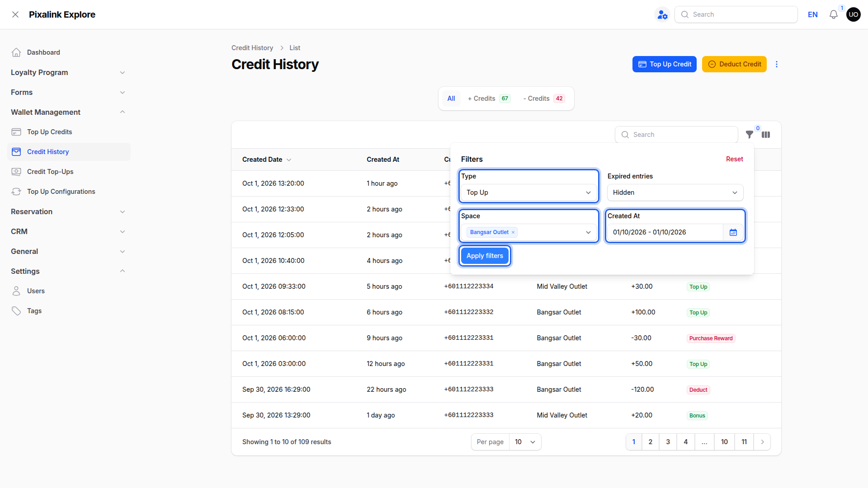868x488 pixels.
Task: Toggle the table filter funnel icon
Action: 750,135
